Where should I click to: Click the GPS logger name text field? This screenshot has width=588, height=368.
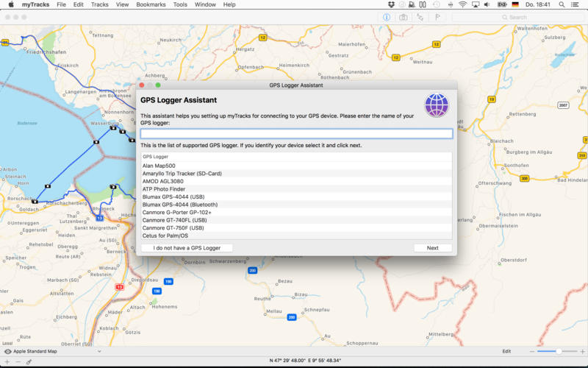[296, 134]
